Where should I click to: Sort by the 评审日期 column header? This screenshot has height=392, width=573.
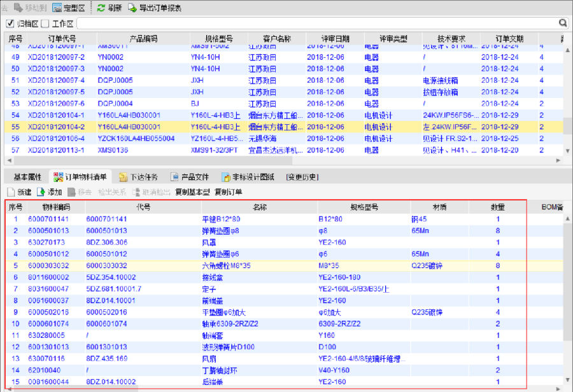tap(334, 39)
